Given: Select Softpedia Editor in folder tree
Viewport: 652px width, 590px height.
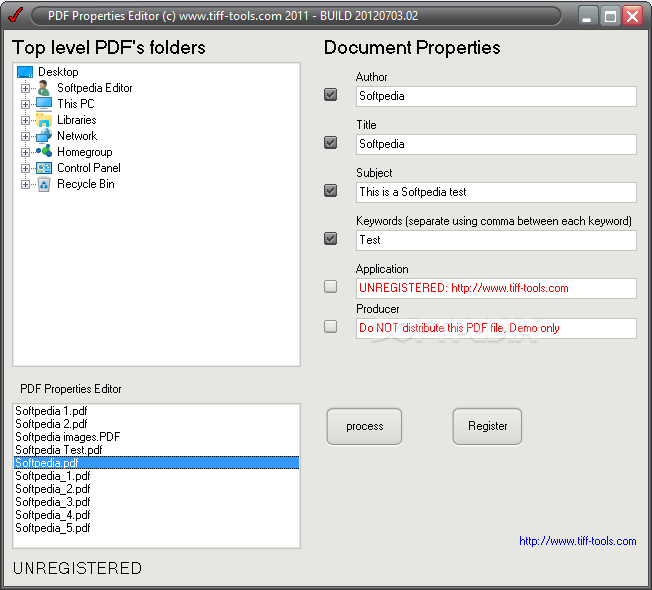Looking at the screenshot, I should pos(95,88).
